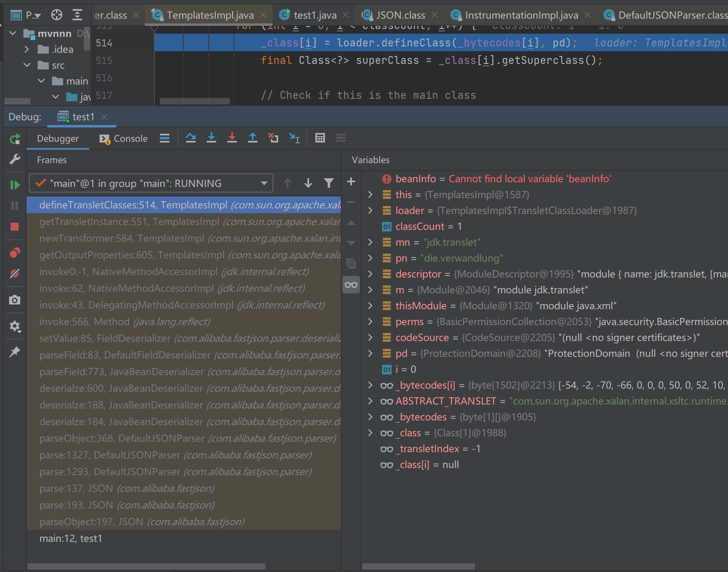Click Drop Frame icon
Screen dimensions: 728x572
pyautogui.click(x=273, y=138)
